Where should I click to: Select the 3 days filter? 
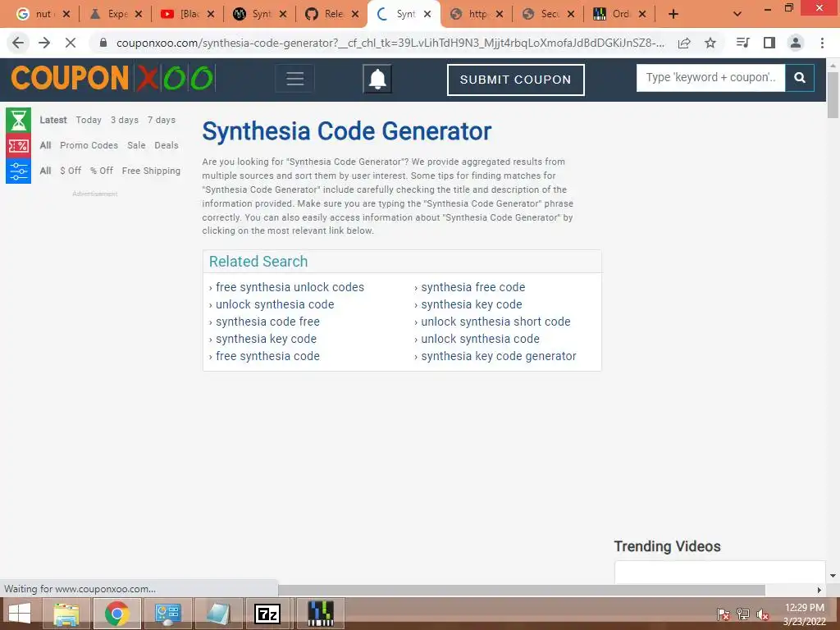tap(125, 120)
